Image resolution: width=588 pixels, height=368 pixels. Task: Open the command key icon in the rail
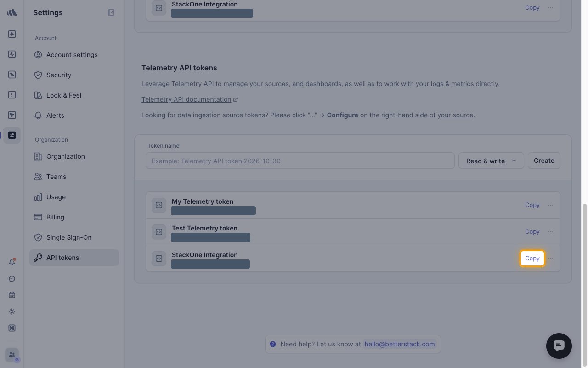pyautogui.click(x=12, y=328)
